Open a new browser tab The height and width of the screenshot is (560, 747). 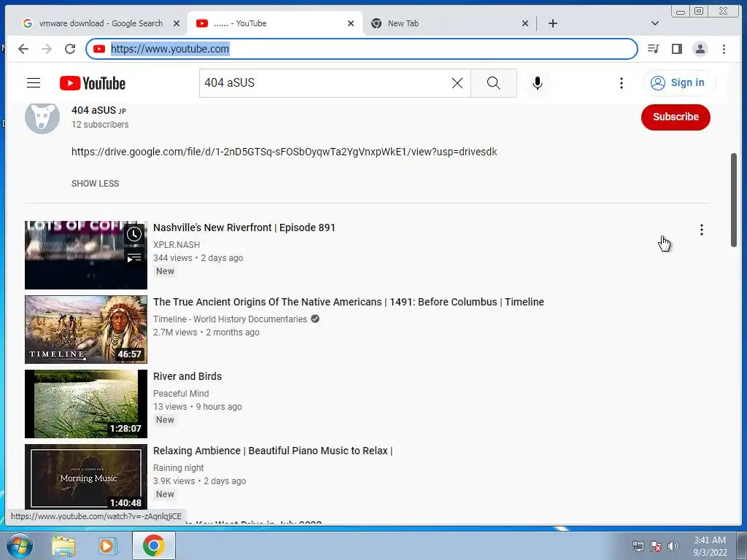(x=553, y=23)
